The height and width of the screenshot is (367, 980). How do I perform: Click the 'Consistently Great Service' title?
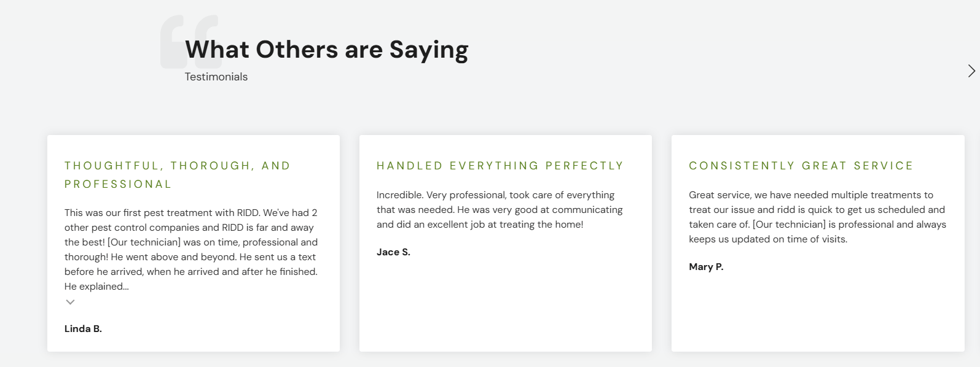pos(801,165)
